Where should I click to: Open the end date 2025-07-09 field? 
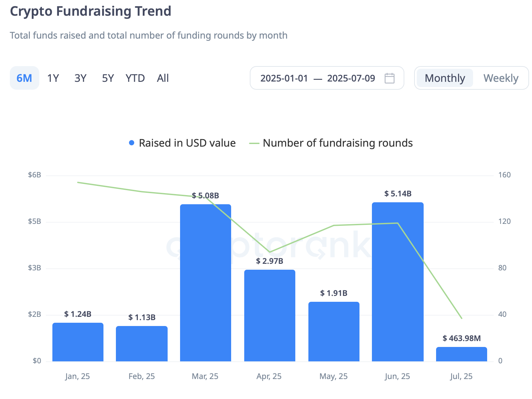[x=351, y=78]
